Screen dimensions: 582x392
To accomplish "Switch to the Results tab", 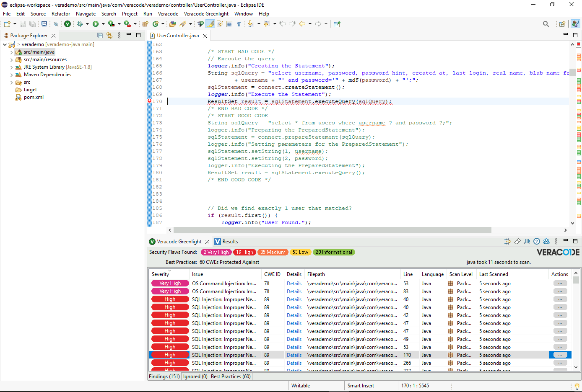I will tap(226, 242).
